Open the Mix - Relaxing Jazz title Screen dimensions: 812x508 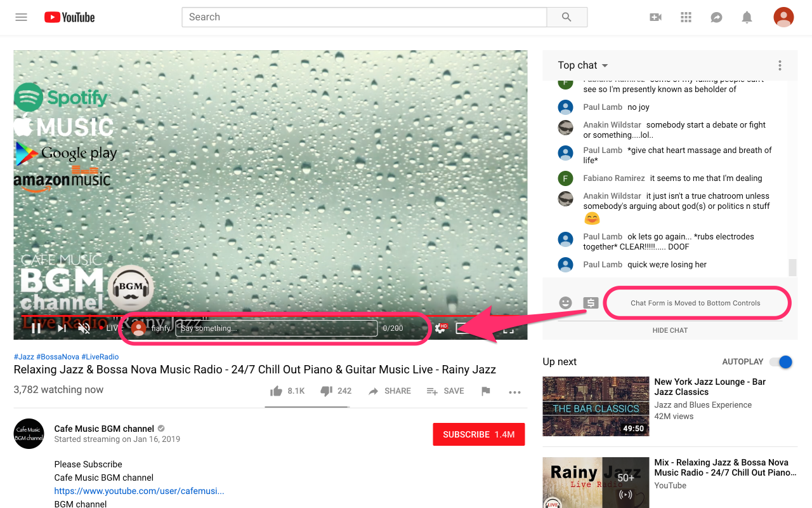point(725,467)
